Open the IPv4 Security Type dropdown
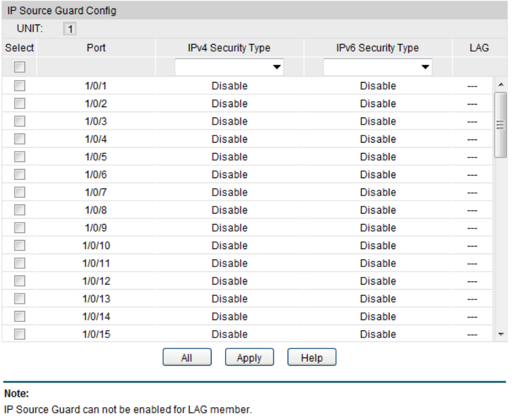Image resolution: width=512 pixels, height=420 pixels. [230, 67]
